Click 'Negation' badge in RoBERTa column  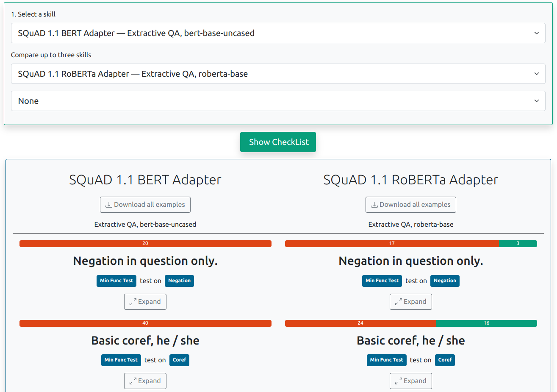445,281
